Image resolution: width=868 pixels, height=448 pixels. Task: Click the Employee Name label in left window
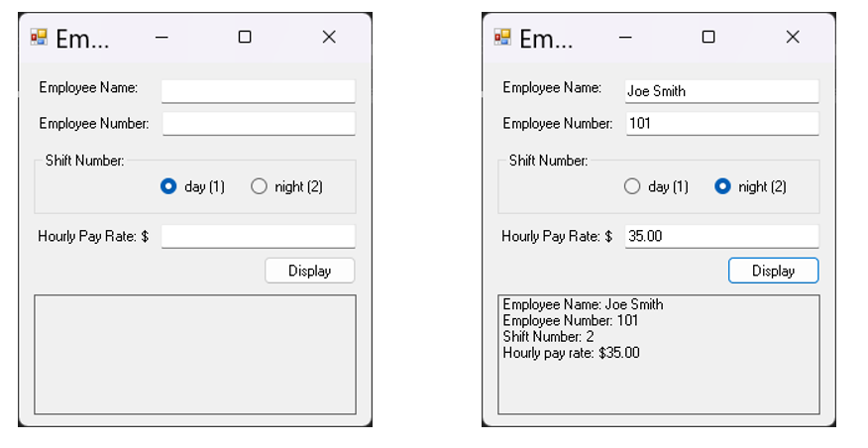88,87
